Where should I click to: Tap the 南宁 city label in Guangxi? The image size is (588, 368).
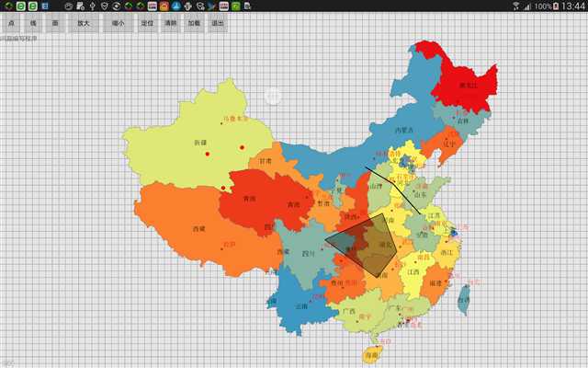pyautogui.click(x=365, y=316)
